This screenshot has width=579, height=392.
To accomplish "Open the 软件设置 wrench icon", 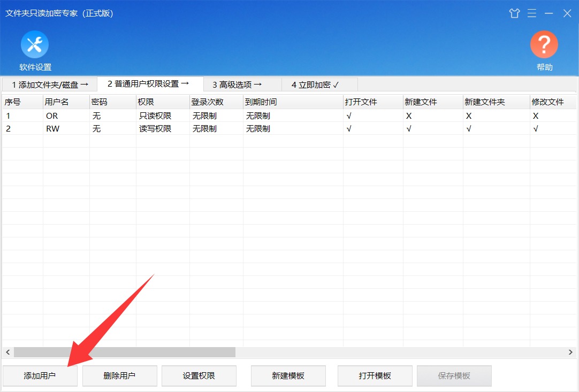I will [x=35, y=44].
